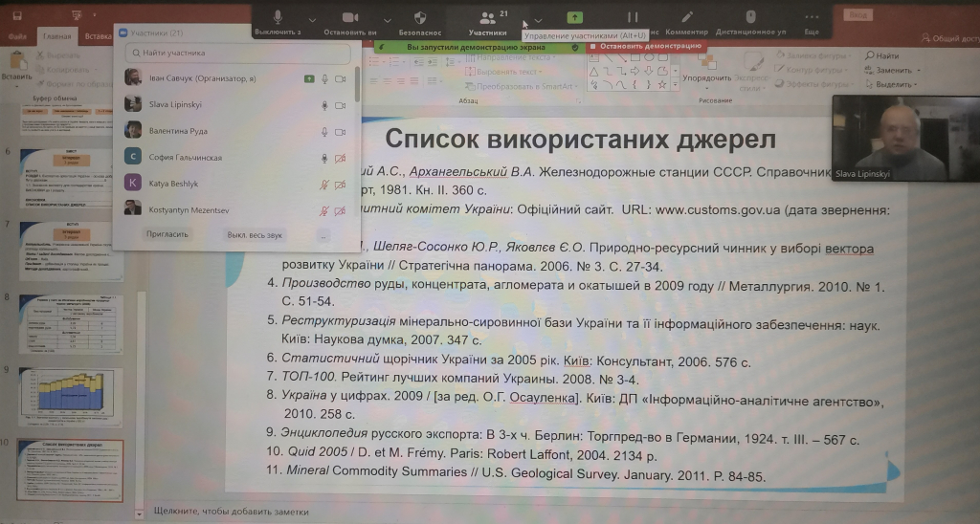This screenshot has width=980, height=524.
Task: Unmute Katya Beshlyk's microphone
Action: pos(324,185)
